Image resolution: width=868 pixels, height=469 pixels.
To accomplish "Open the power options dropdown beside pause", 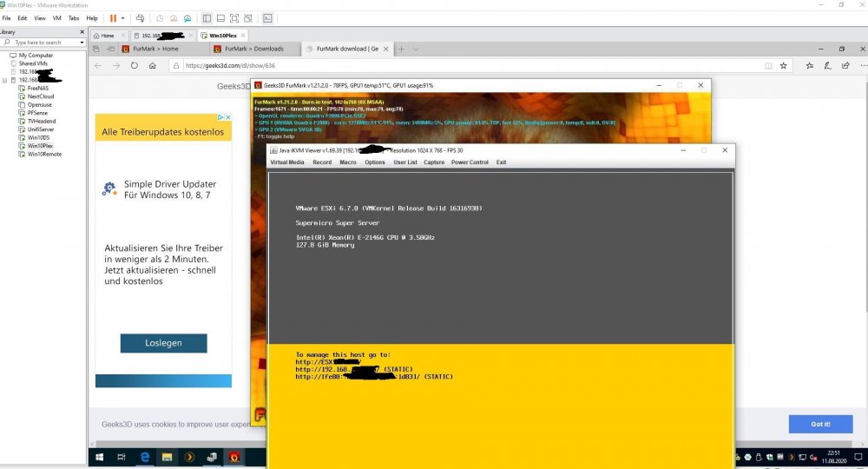I will point(123,18).
